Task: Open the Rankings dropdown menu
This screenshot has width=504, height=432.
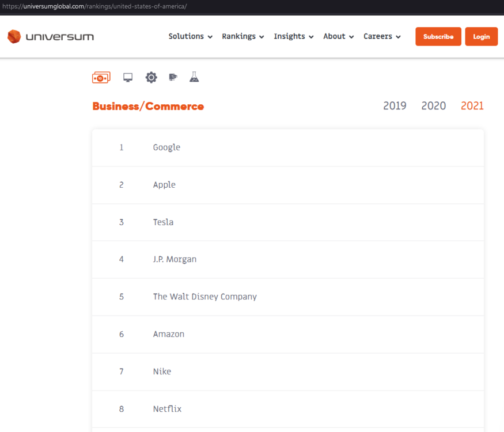Action: [x=242, y=36]
